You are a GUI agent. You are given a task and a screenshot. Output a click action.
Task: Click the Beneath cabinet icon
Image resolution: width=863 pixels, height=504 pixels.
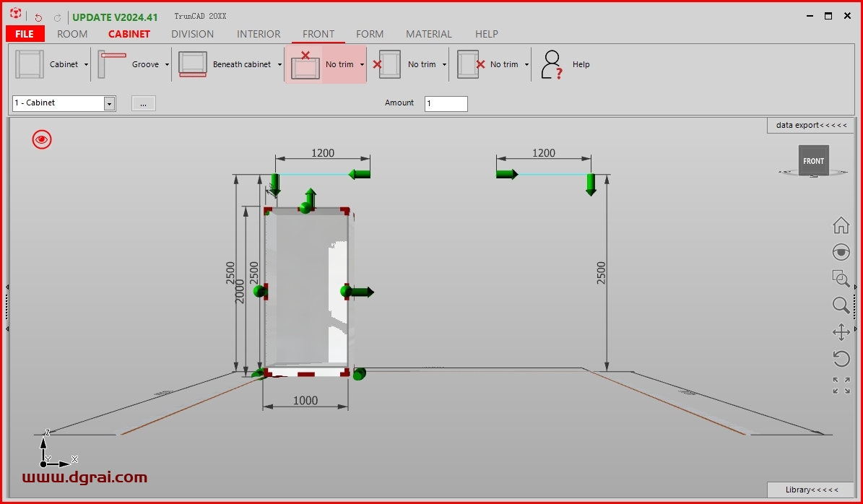(193, 64)
